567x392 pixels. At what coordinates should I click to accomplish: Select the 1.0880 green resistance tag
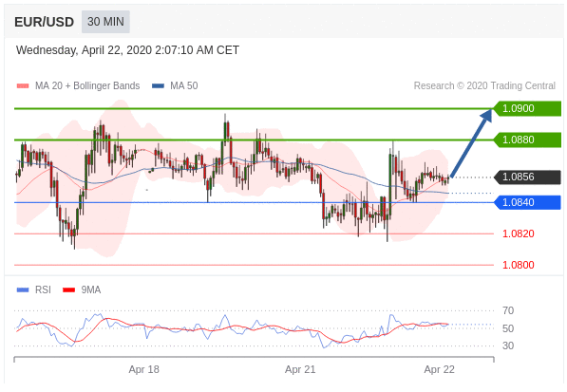point(527,140)
